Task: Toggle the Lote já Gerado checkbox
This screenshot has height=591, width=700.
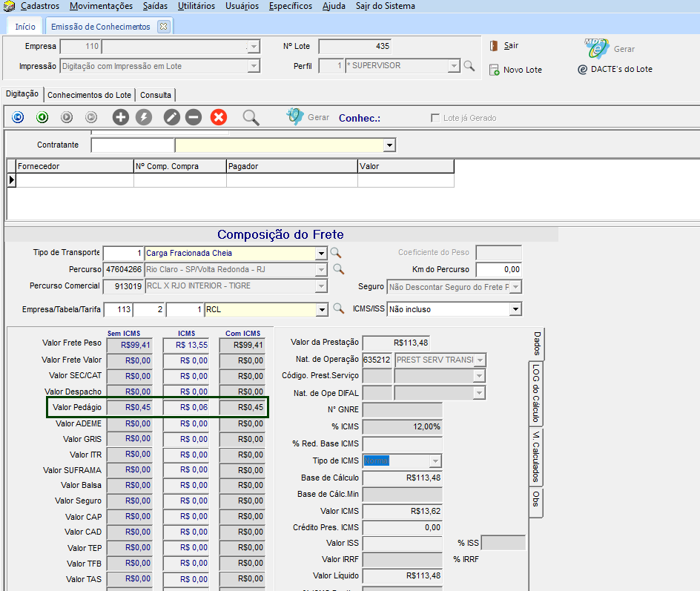Action: [x=435, y=118]
